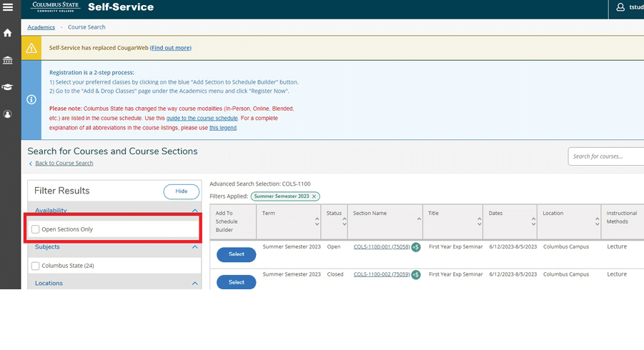Select the open COLS-1100-001 section
The width and height of the screenshot is (644, 350).
[236, 254]
